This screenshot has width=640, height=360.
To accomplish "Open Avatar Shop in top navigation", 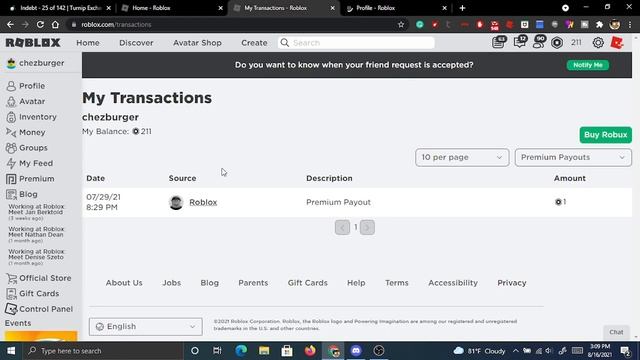I will coord(197,42).
